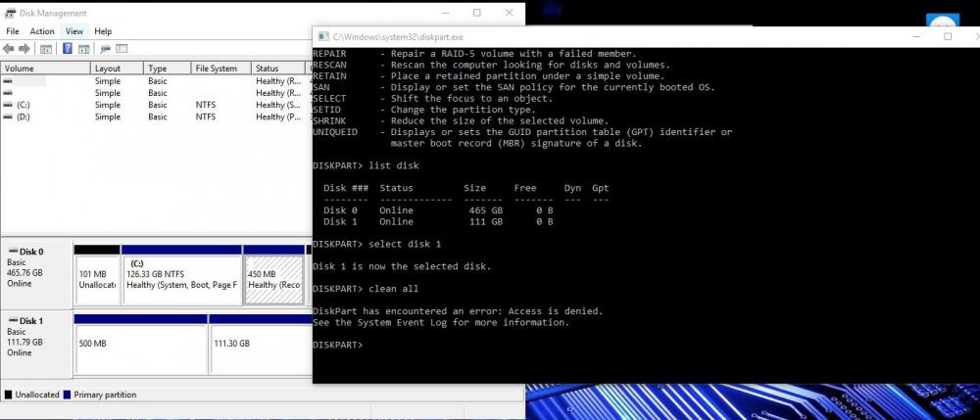
Task: Click the Show/Hide Action Pane toolbar icon
Action: [x=83, y=49]
